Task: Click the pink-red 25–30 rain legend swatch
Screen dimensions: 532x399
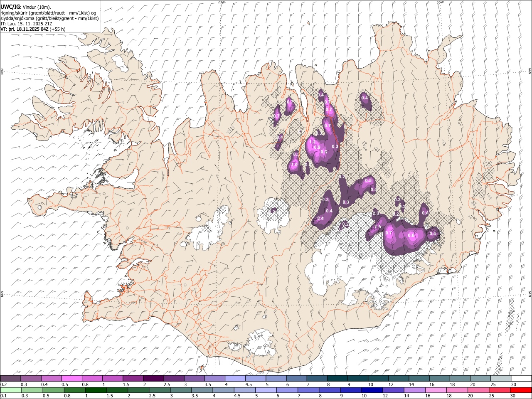Action: [499, 390]
